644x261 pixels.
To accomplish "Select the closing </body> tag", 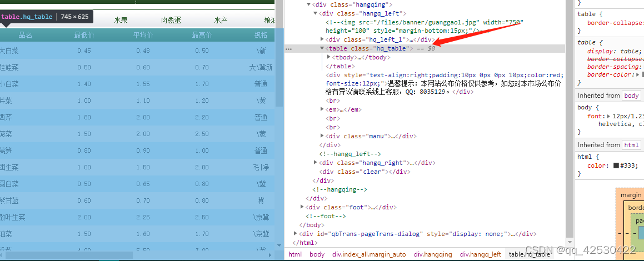I will tap(312, 225).
